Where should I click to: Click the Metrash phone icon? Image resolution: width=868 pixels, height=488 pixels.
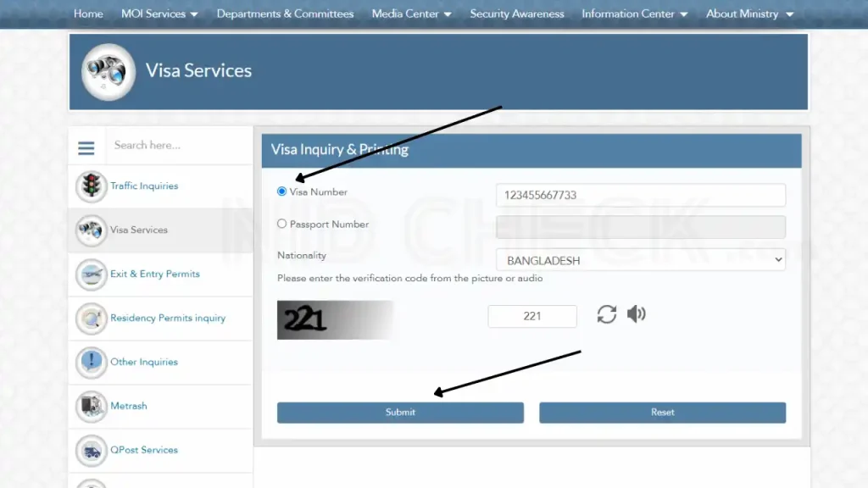click(91, 407)
